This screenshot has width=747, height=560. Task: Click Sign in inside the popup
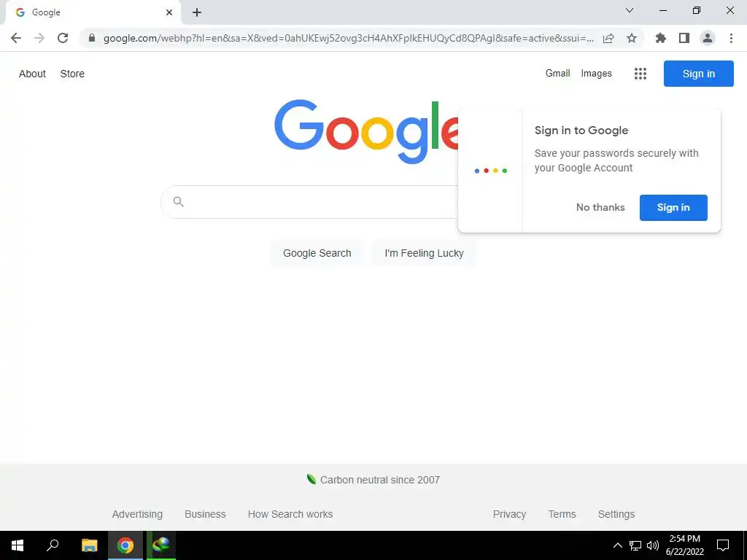[673, 208]
